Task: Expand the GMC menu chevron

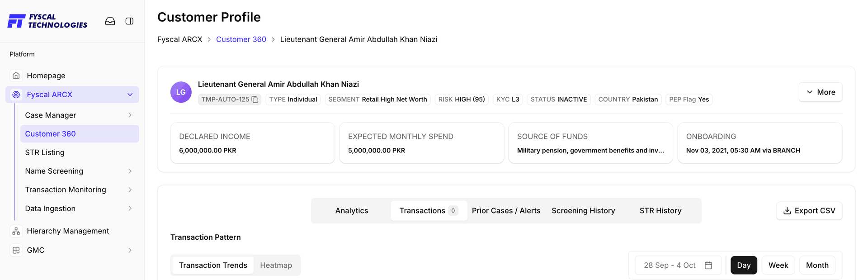Action: click(x=130, y=250)
